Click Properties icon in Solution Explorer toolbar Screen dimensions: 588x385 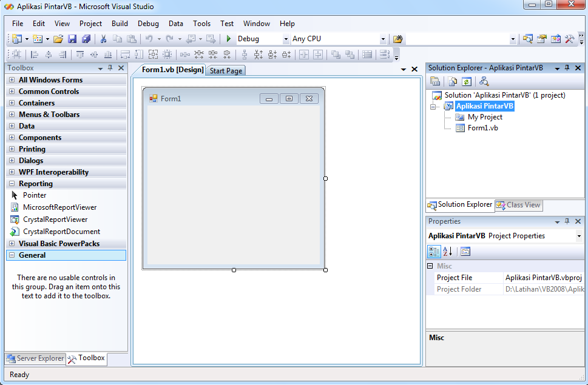435,82
